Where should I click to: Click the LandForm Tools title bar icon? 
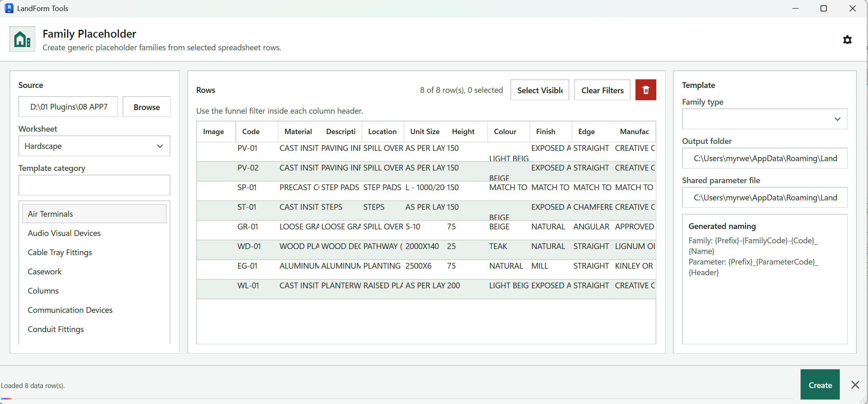9,8
